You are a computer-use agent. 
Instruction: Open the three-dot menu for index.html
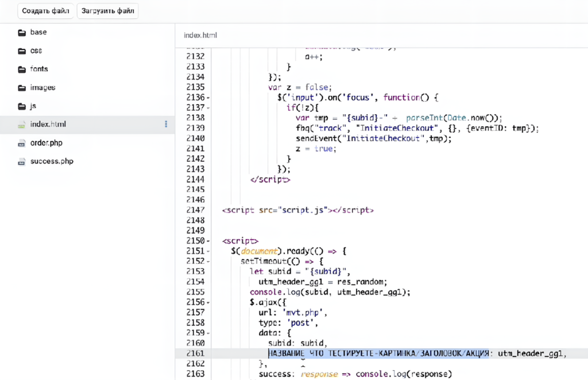pyautogui.click(x=166, y=124)
